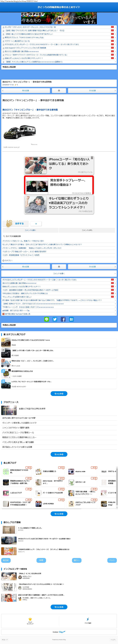Open コメントを書く tab beside comment count

[30, 230]
